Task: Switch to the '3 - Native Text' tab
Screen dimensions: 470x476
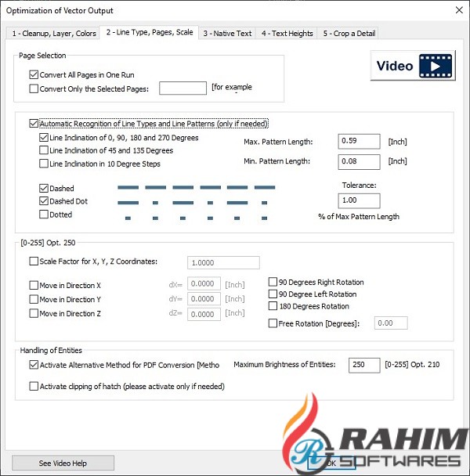Action: (227, 34)
